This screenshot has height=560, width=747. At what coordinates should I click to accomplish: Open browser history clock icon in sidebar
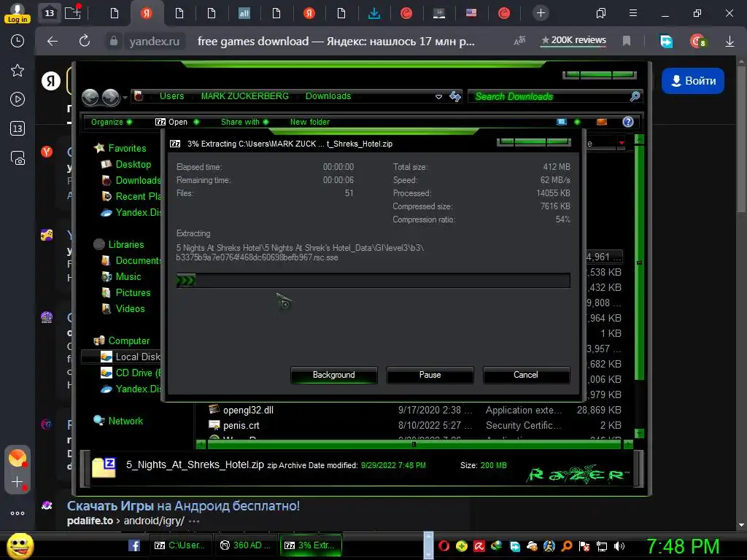[x=18, y=41]
